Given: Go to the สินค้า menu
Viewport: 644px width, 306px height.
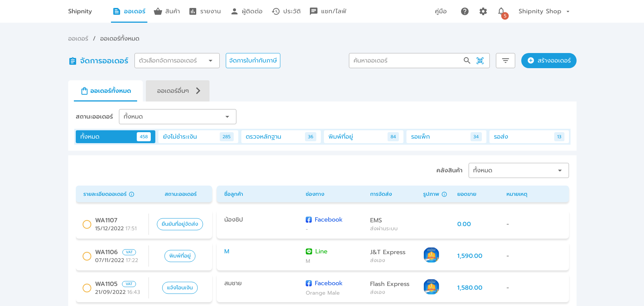Looking at the screenshot, I should pos(167,11).
